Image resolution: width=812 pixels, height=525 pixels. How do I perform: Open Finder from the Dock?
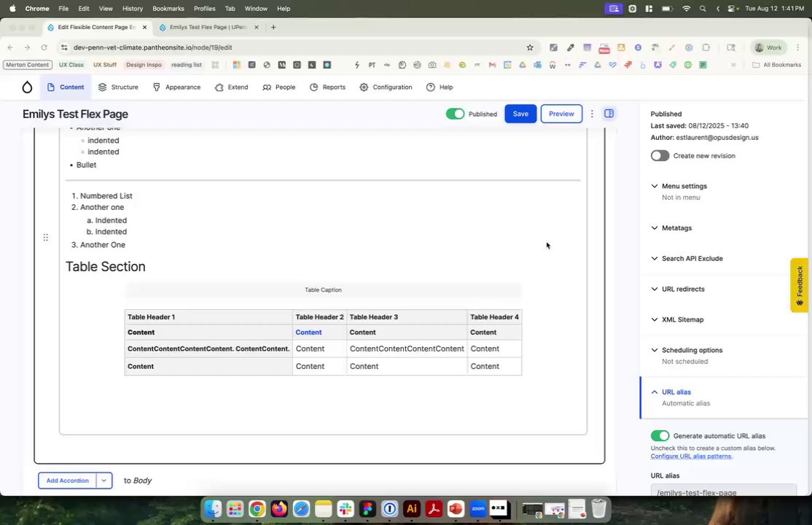[213, 509]
